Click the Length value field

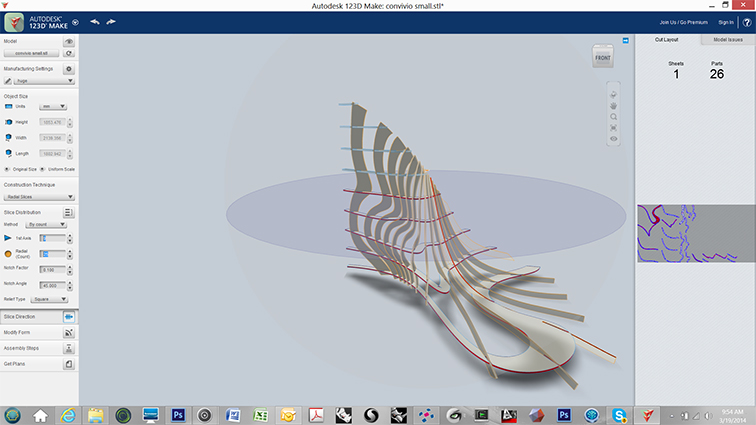[52, 154]
